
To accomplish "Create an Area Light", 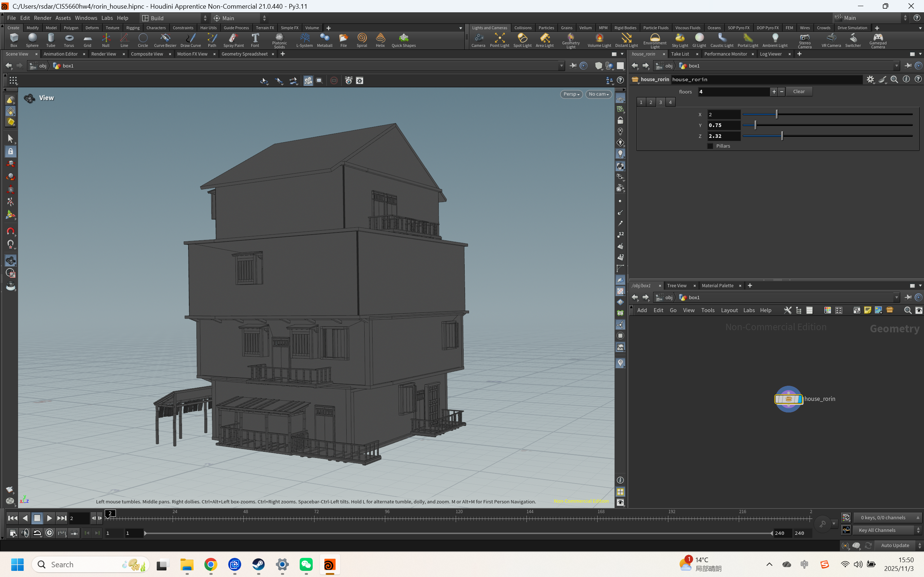I will (545, 40).
